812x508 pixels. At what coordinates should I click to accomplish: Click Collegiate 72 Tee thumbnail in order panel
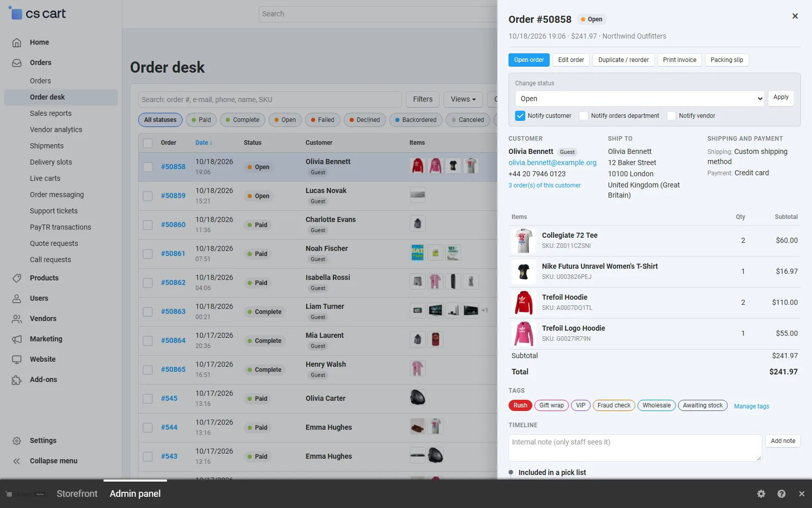[523, 240]
